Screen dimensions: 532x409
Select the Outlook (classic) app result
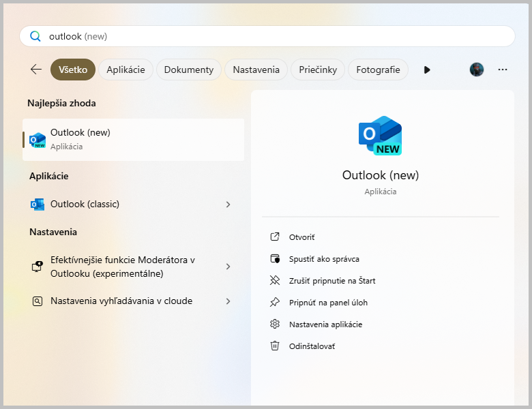[x=133, y=204]
